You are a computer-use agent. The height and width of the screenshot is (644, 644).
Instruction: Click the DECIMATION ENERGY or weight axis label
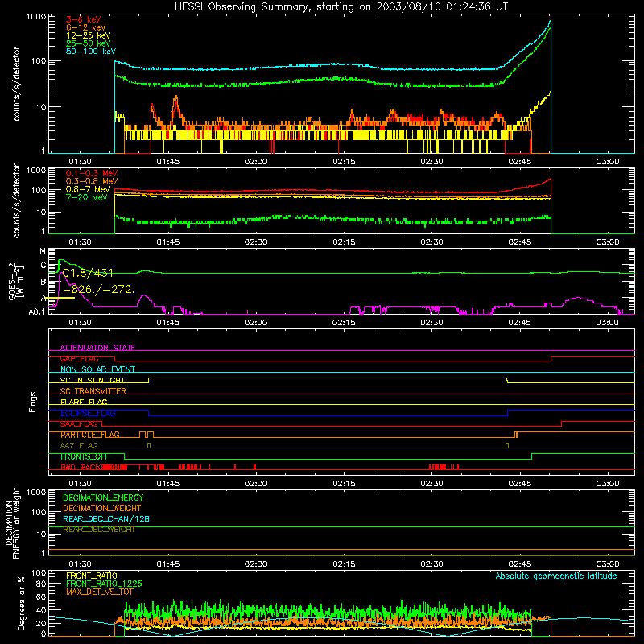(12, 522)
